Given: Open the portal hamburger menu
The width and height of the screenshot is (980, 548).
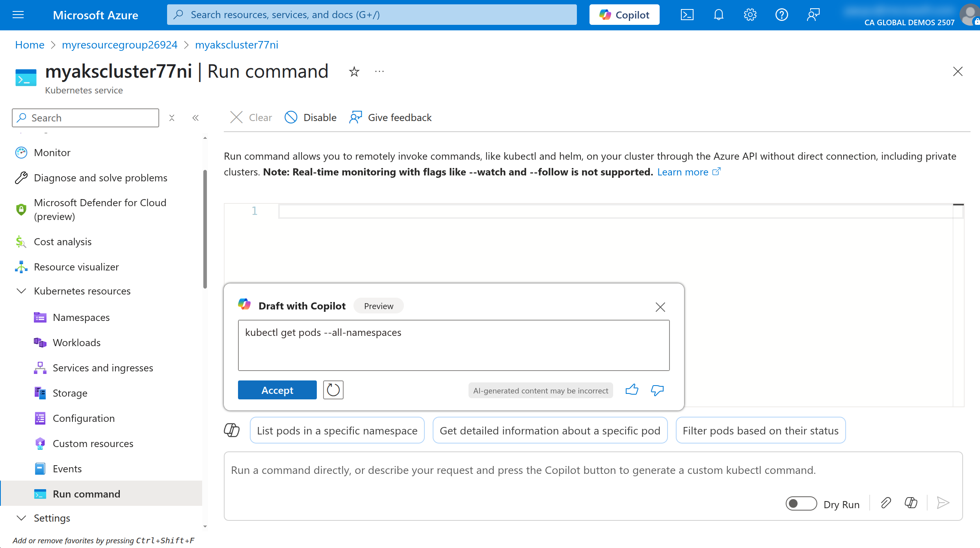Looking at the screenshot, I should pos(18,15).
